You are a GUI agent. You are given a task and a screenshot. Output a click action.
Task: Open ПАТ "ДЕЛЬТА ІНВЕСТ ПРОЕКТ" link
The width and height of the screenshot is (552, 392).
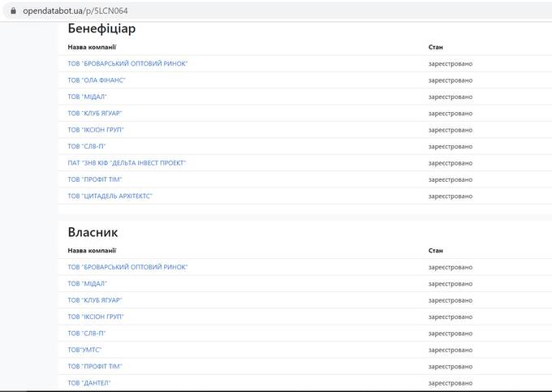[x=127, y=163]
